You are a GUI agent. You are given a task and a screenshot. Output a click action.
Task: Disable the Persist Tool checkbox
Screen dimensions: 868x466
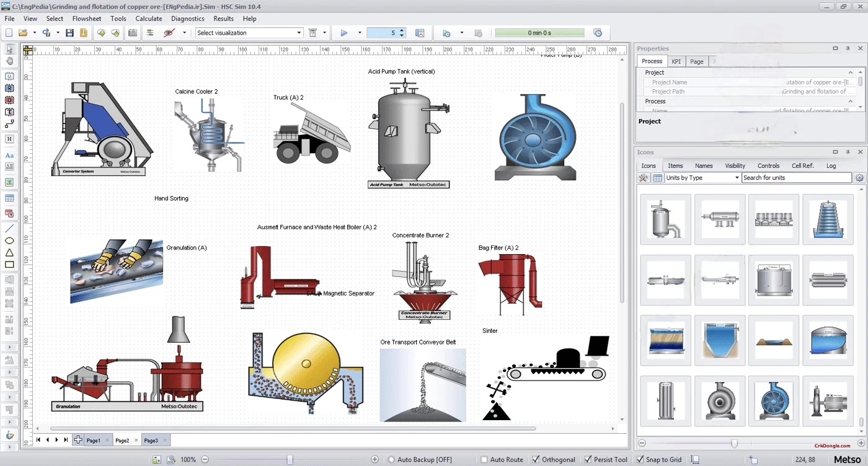point(587,459)
